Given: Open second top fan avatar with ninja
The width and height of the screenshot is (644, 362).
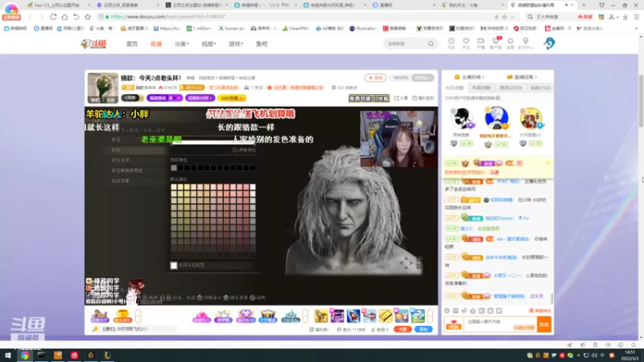Looking at the screenshot, I should 461,119.
